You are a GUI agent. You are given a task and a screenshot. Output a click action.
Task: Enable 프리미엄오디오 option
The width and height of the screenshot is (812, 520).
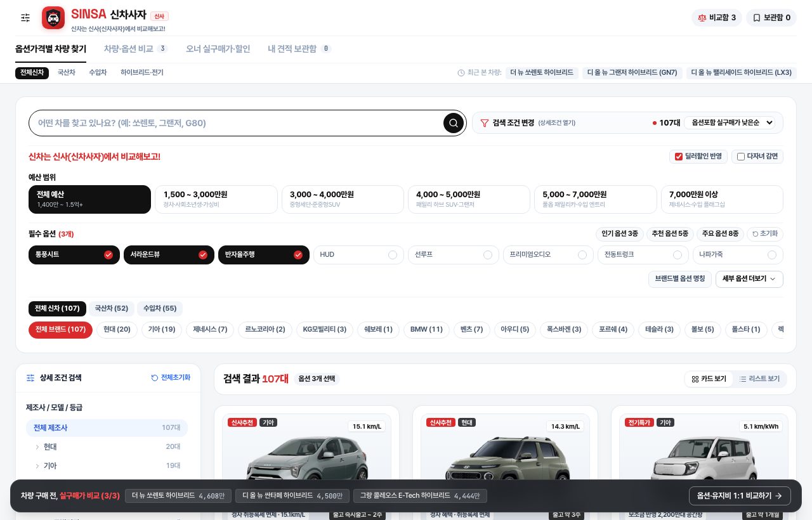548,255
